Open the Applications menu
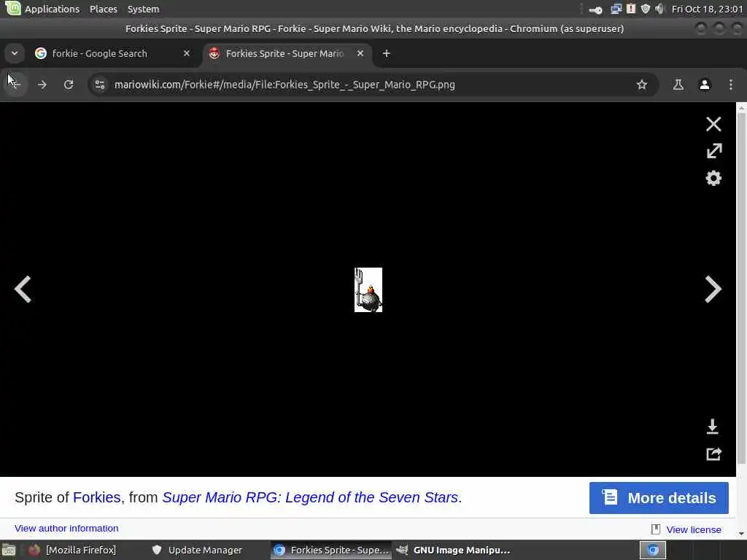747x560 pixels. (52, 9)
